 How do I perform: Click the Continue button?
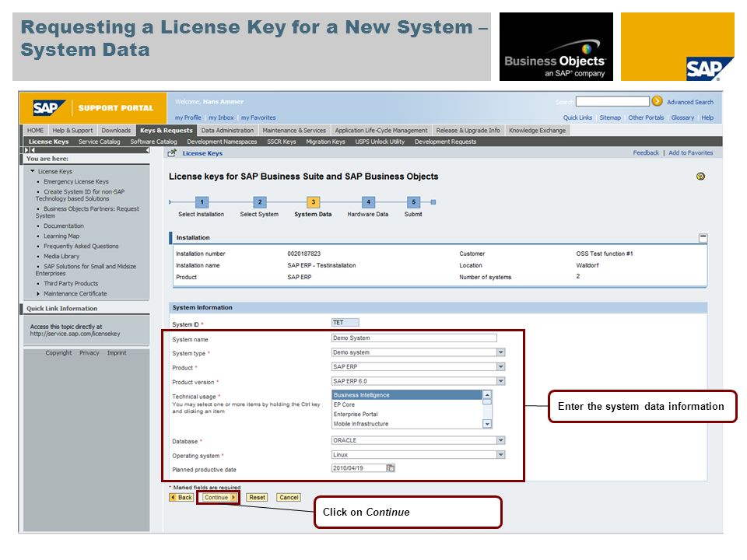[219, 497]
